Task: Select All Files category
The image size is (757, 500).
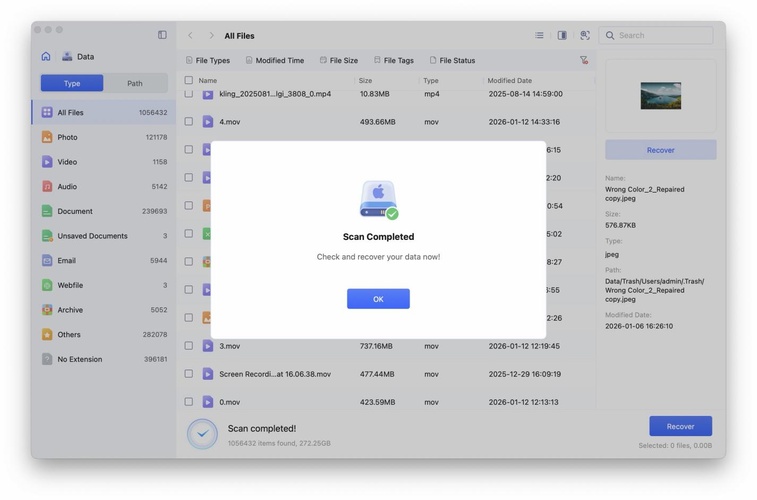Action: [104, 112]
